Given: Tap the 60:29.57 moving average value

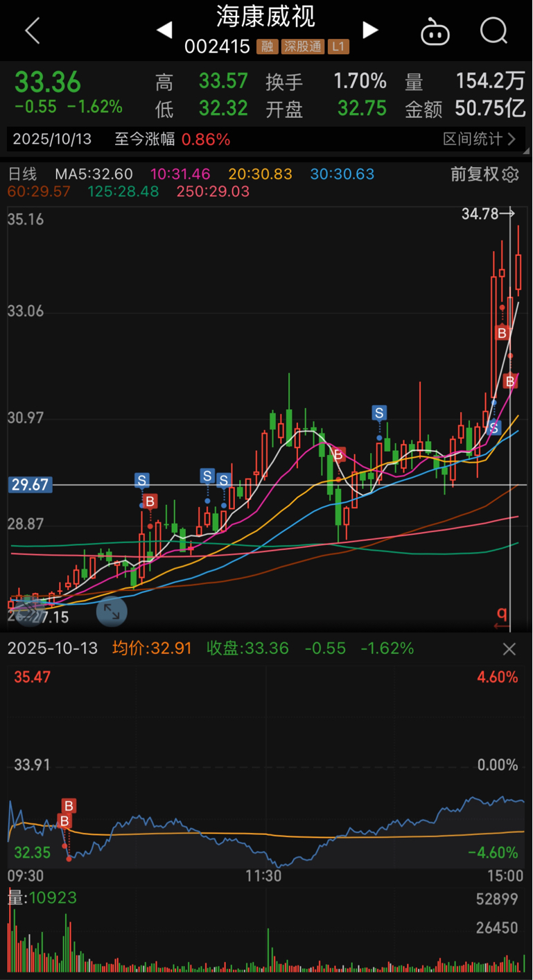Looking at the screenshot, I should click(x=39, y=191).
